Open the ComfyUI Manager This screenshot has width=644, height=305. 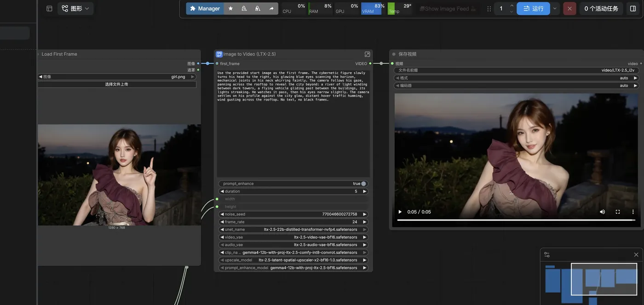pyautogui.click(x=205, y=8)
